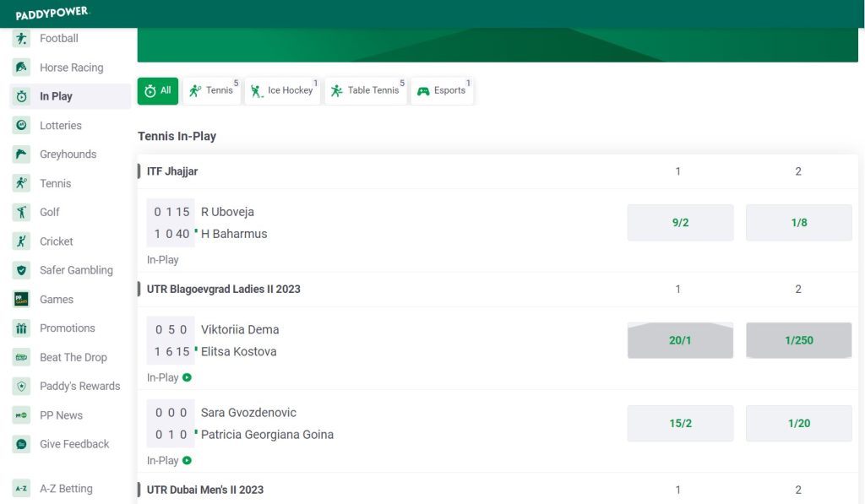Open Football link in sidebar

point(59,39)
